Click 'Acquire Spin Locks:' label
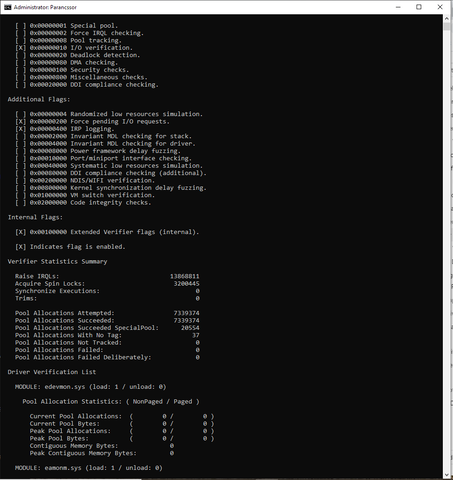The image size is (453, 480). pyautogui.click(x=50, y=283)
